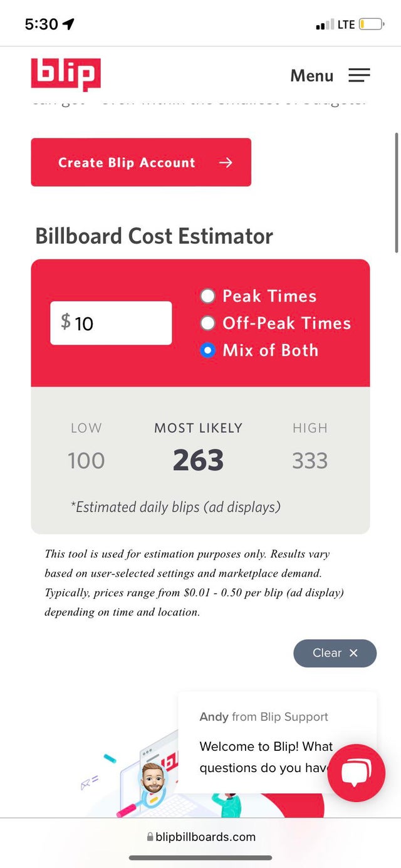Tap the Blip logo

(x=66, y=75)
